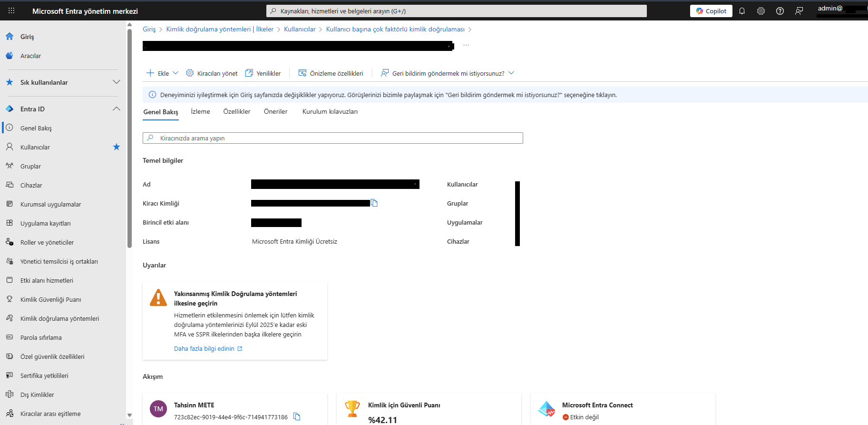Open the feedback person icon in the header
Image resolution: width=868 pixels, height=425 pixels.
pos(799,11)
